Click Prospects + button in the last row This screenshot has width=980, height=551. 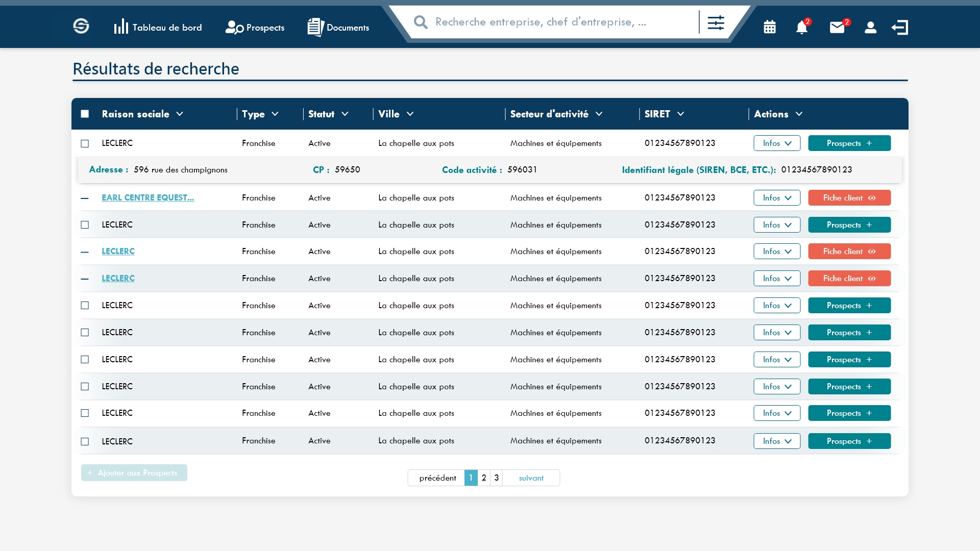click(849, 441)
